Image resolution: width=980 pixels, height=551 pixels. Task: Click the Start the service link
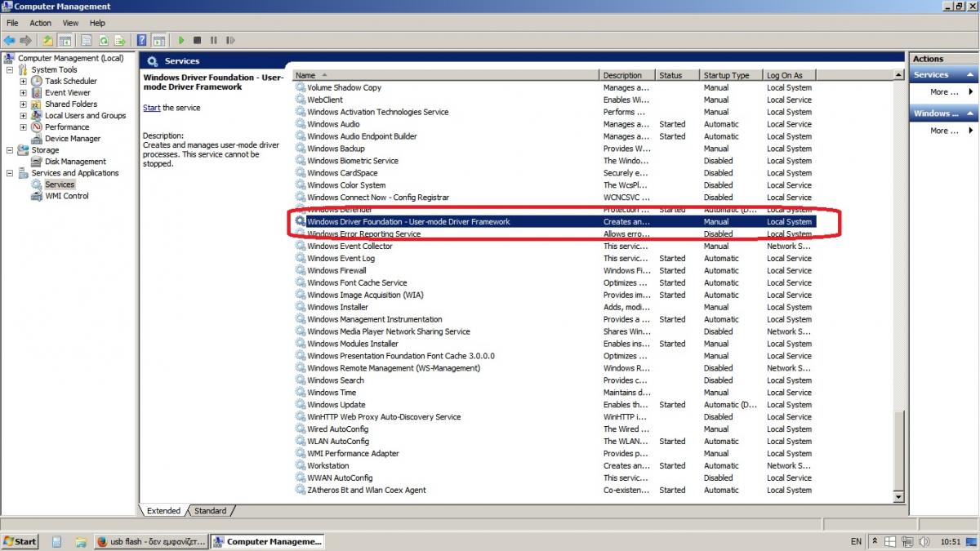152,108
